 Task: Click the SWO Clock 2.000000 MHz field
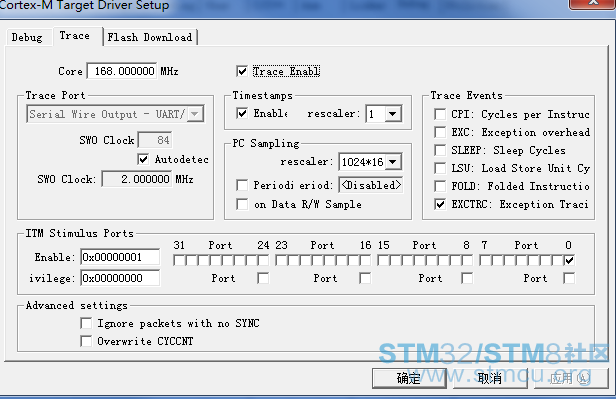137,179
